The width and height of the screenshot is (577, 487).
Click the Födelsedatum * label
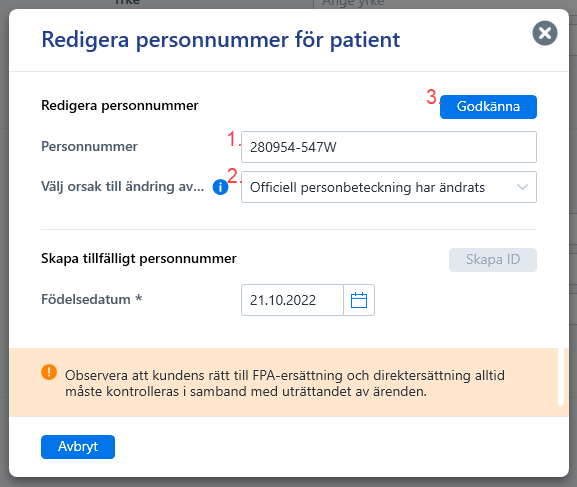tap(92, 299)
